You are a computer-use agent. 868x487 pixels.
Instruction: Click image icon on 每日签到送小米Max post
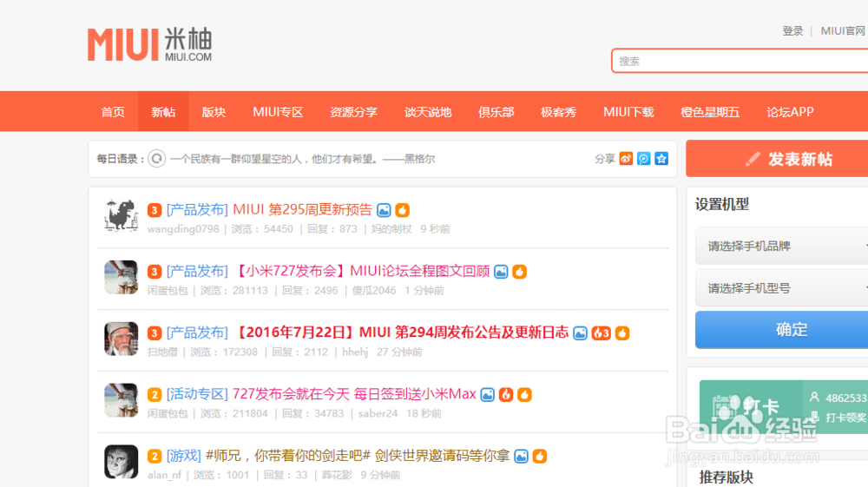pyautogui.click(x=487, y=395)
